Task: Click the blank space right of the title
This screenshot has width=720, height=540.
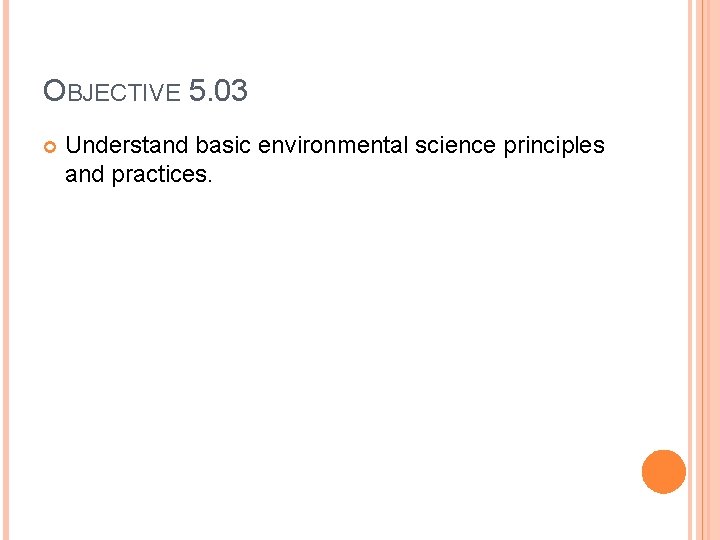Action: (450, 92)
